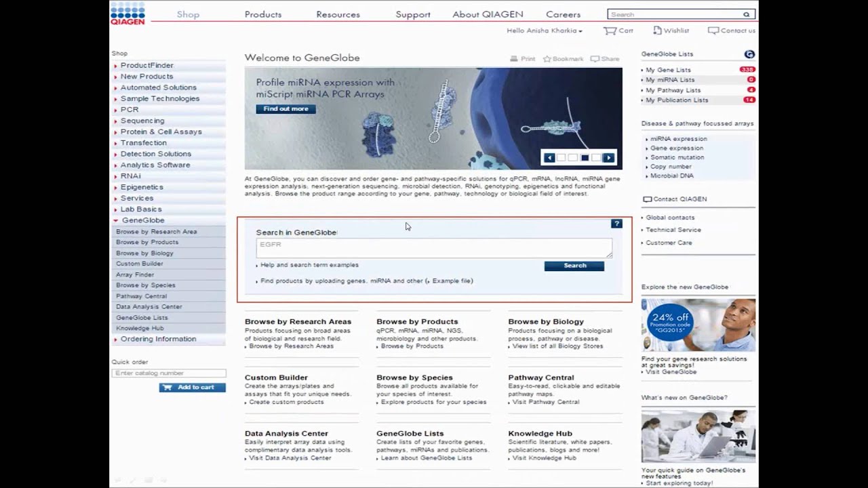868x488 pixels.
Task: Open the Customer Care link
Action: (x=669, y=243)
